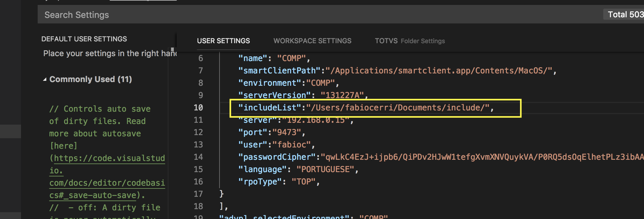Click line number 10 in gutter
Viewport: 644px width, 219px height.
coord(198,108)
